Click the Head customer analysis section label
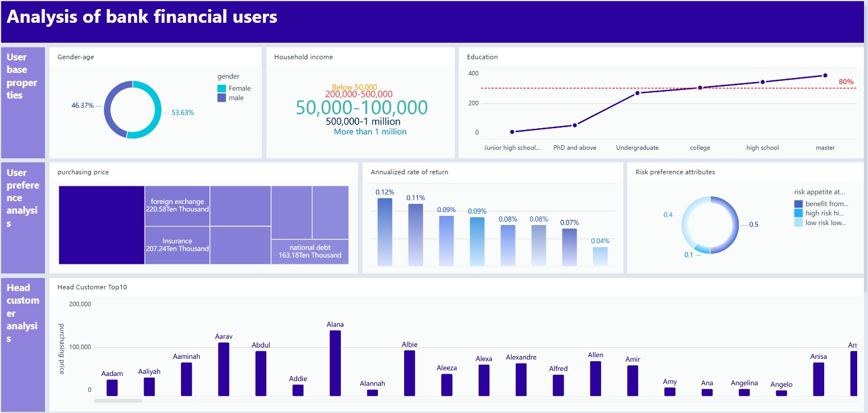The width and height of the screenshot is (868, 413). 23,313
